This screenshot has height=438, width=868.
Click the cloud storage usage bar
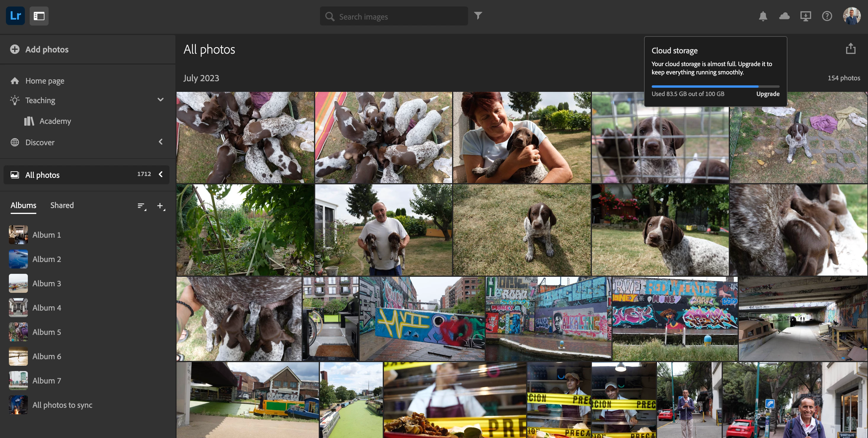(x=715, y=86)
